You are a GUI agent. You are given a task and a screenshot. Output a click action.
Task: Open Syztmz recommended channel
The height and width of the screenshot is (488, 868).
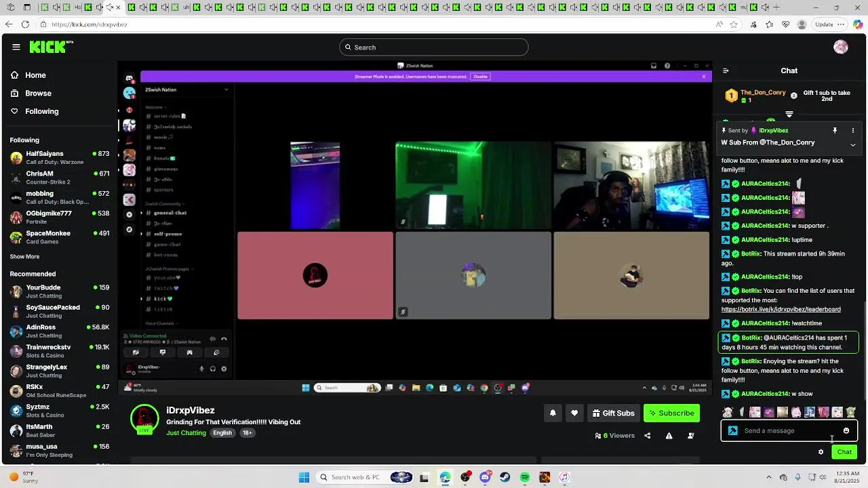[60, 411]
